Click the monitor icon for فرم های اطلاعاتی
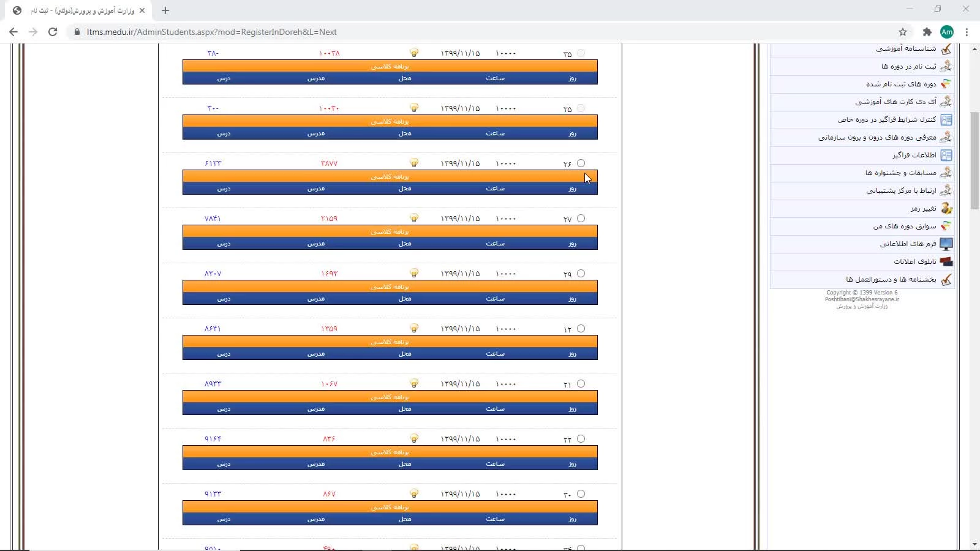Screen dimensions: 980x551 [946, 244]
